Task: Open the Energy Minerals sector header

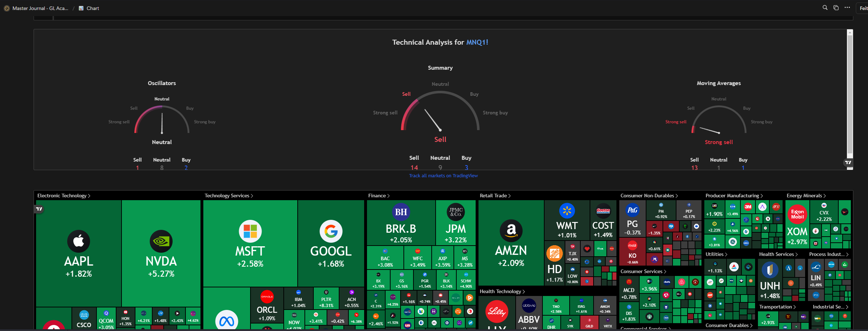Action: point(806,196)
